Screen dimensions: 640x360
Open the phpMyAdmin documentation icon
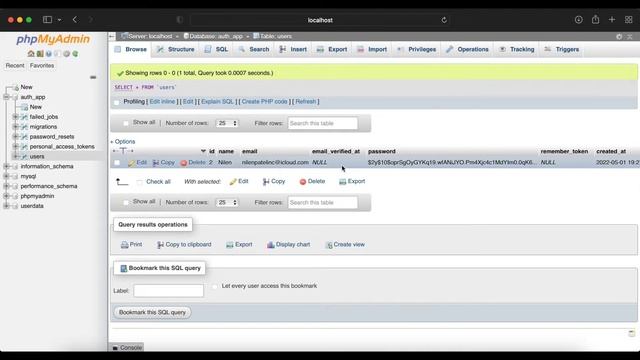[x=49, y=53]
